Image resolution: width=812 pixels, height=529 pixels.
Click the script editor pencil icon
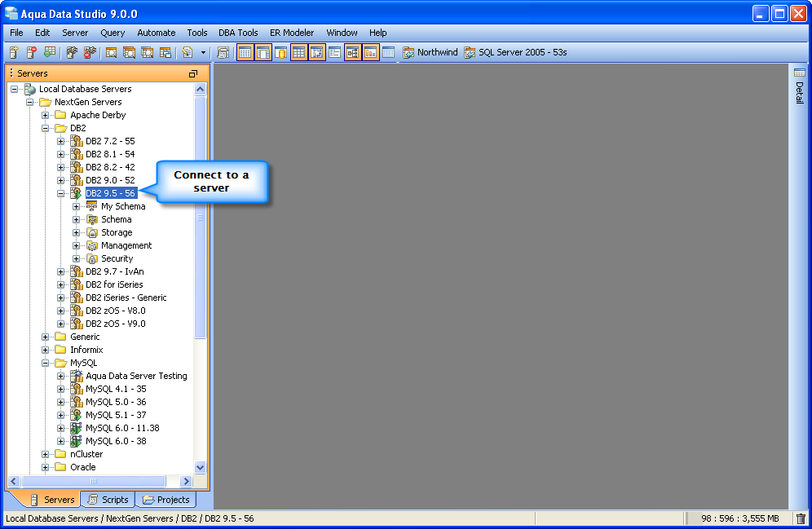pos(188,52)
